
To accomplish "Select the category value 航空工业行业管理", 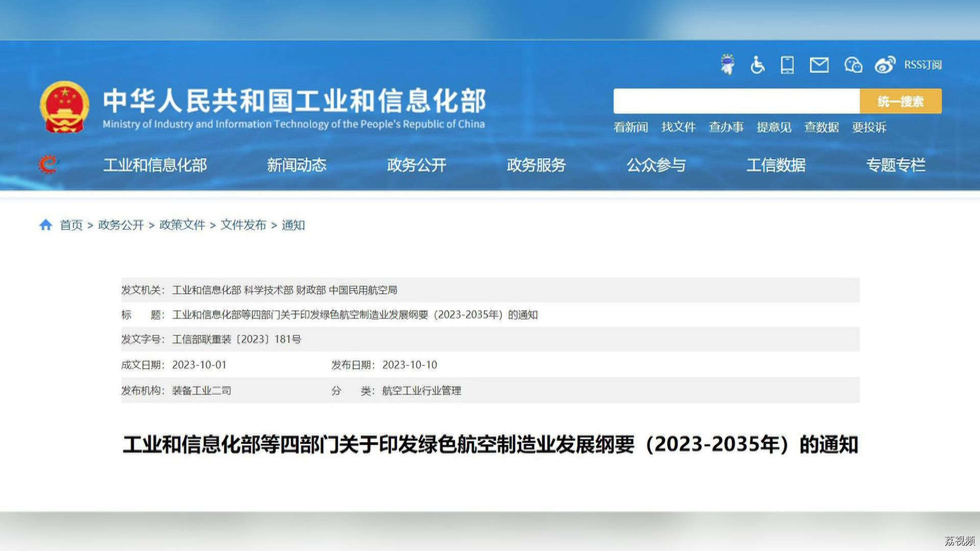I will tap(422, 390).
